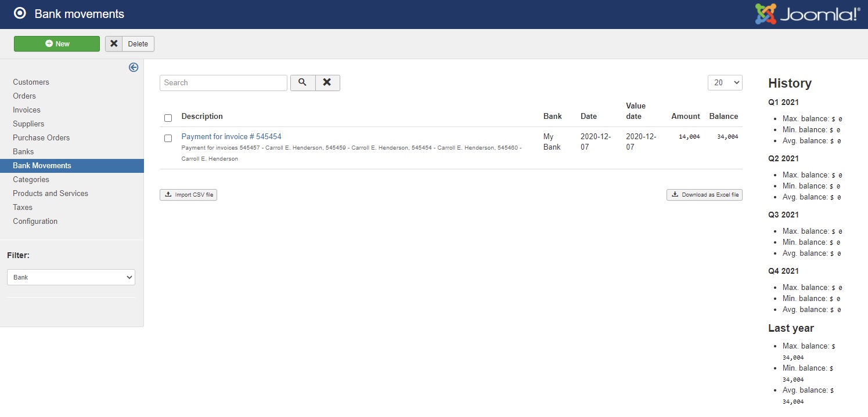
Task: Click the Import CSV file upload icon
Action: tap(167, 194)
